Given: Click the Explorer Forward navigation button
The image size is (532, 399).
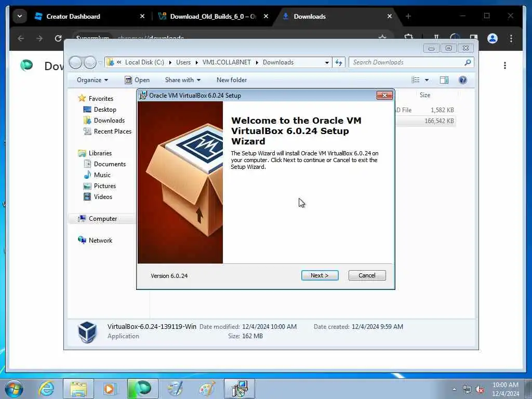Looking at the screenshot, I should (x=90, y=62).
